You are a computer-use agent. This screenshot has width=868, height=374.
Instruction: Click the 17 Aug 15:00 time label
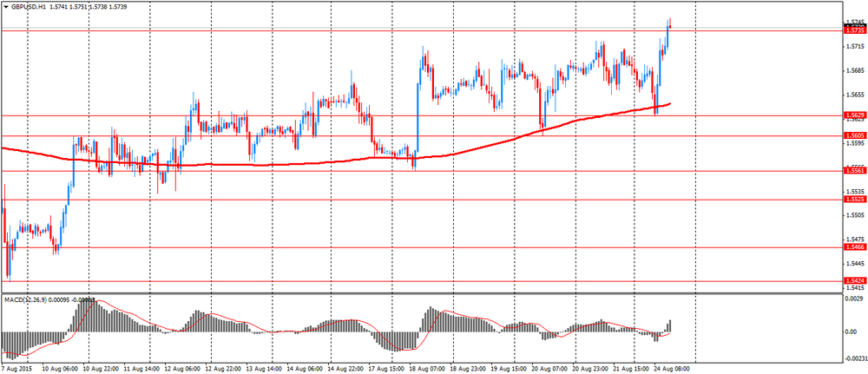click(385, 368)
